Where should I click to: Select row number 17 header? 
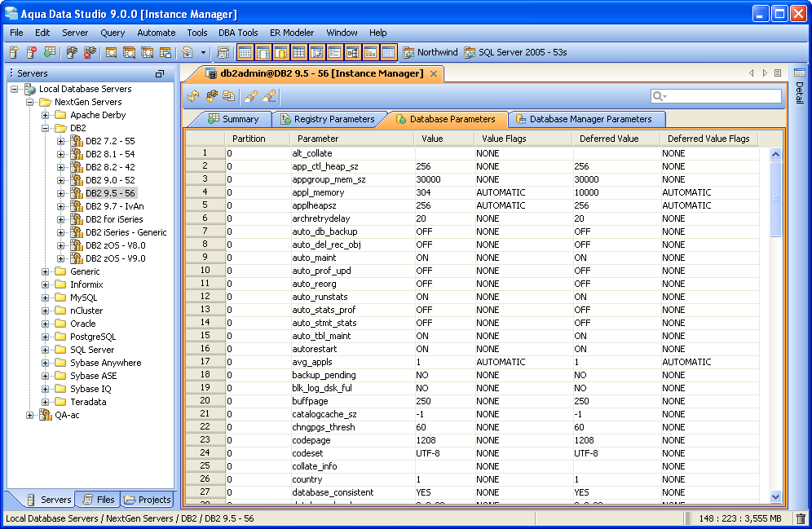[x=205, y=361]
